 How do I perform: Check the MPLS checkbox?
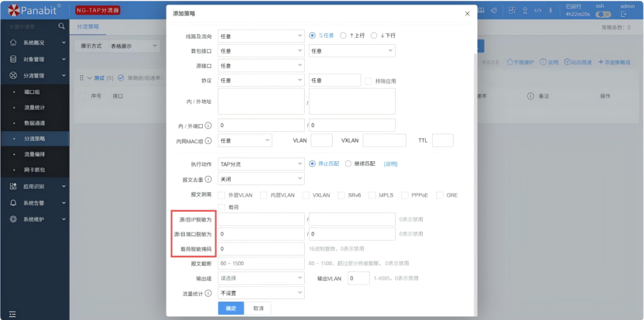372,195
